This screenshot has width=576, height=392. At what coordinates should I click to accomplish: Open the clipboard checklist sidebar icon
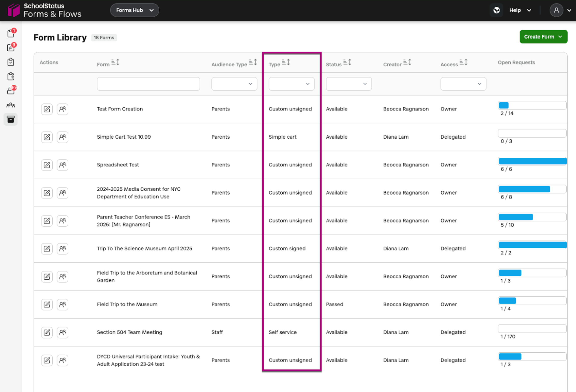11,62
